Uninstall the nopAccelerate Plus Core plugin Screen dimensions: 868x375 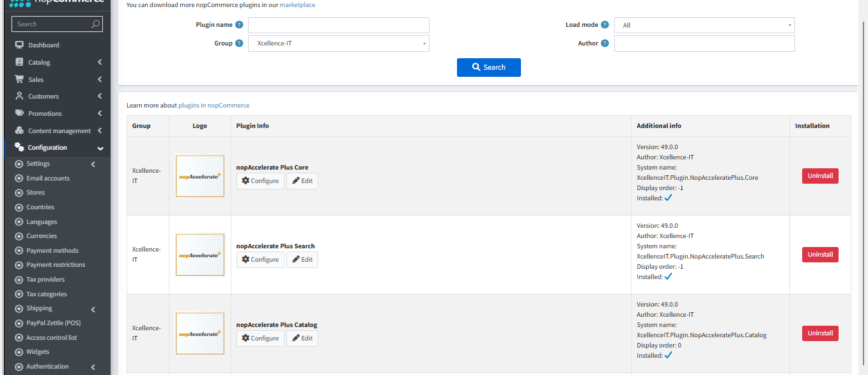click(819, 176)
